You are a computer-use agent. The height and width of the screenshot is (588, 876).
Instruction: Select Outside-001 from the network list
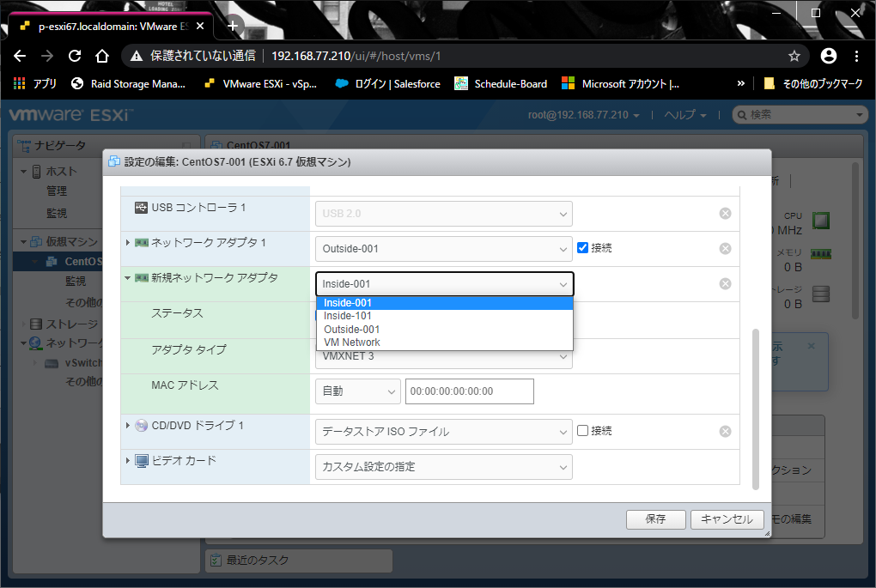445,330
